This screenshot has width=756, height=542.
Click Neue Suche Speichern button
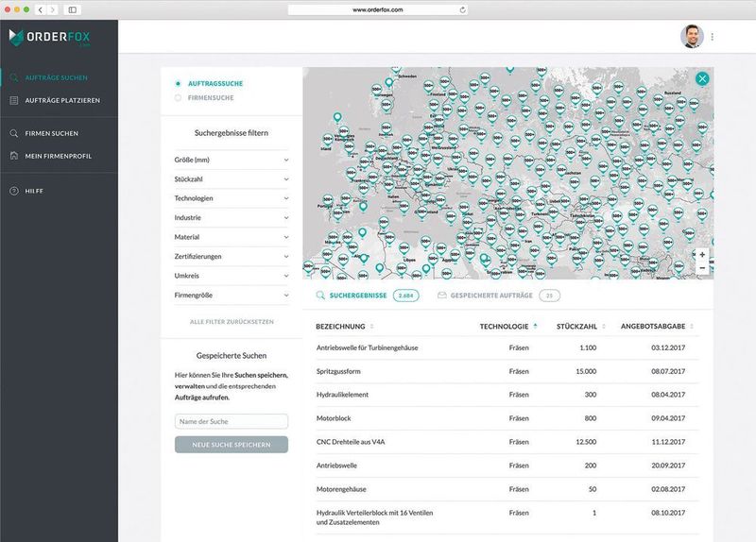click(x=232, y=445)
